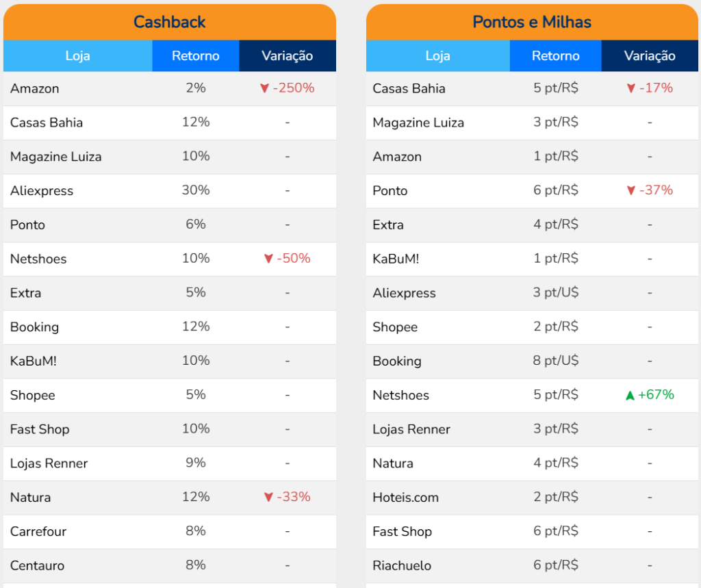The image size is (701, 588).
Task: Click Netshoes cashback red down-arrow icon
Action: coord(268,259)
